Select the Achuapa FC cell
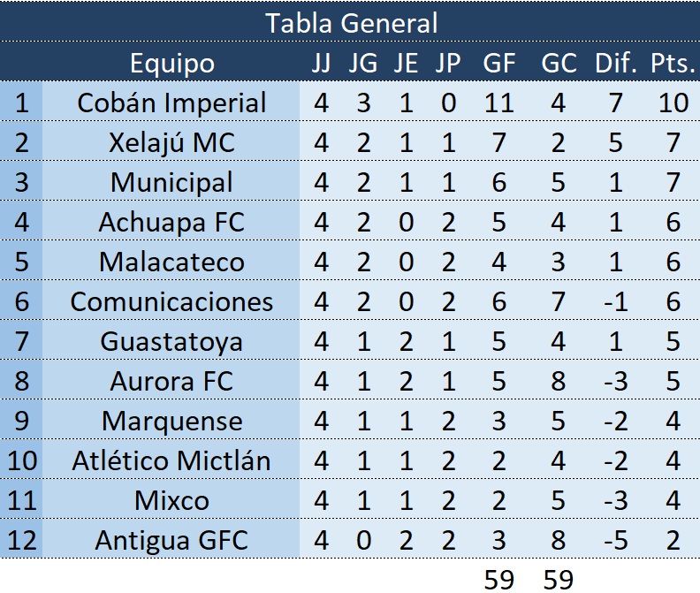This screenshot has width=700, height=593. coord(171,222)
